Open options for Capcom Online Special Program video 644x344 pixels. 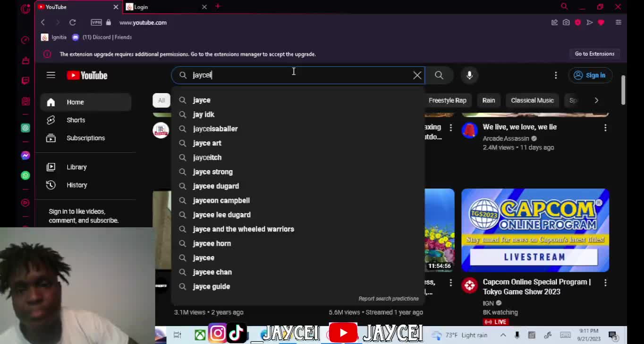click(605, 283)
